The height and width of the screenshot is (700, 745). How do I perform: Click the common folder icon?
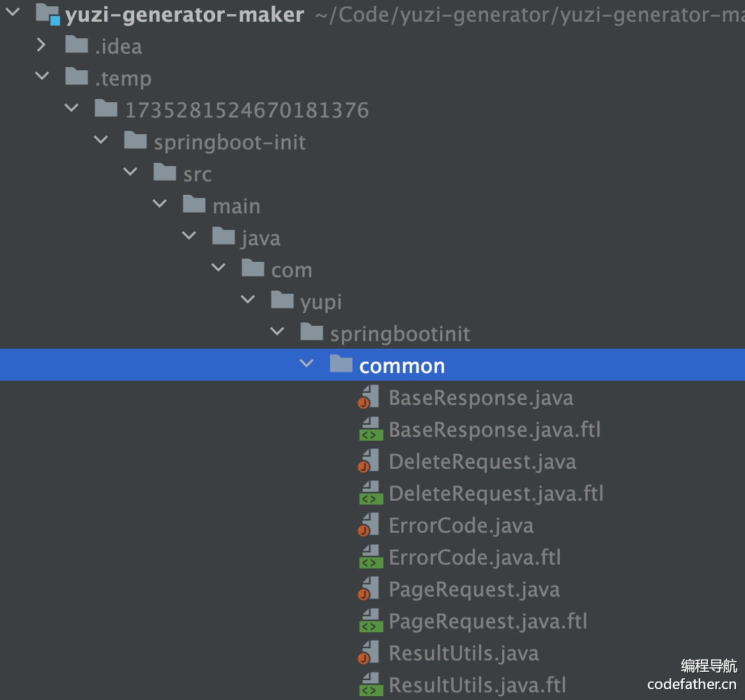341,365
